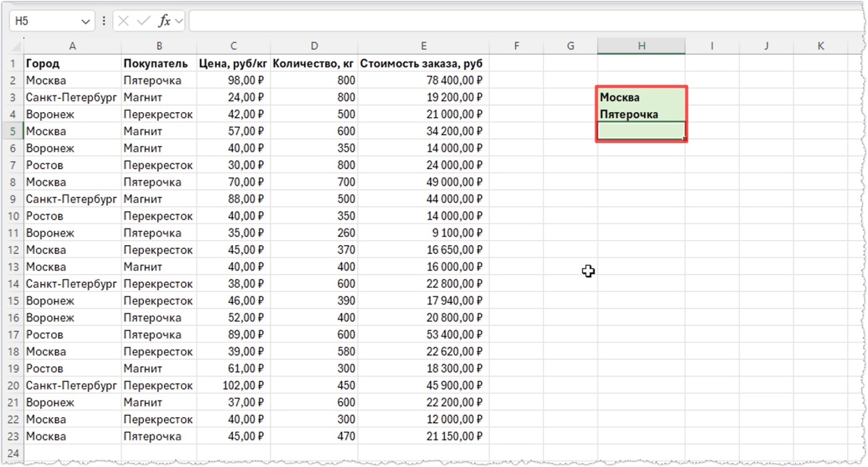
Task: Select column E header
Action: click(424, 46)
